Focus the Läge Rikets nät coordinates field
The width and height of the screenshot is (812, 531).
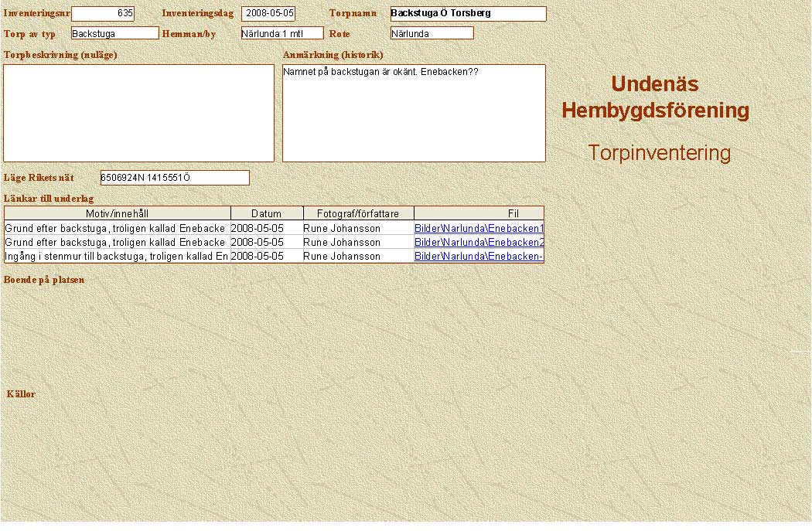pyautogui.click(x=175, y=178)
